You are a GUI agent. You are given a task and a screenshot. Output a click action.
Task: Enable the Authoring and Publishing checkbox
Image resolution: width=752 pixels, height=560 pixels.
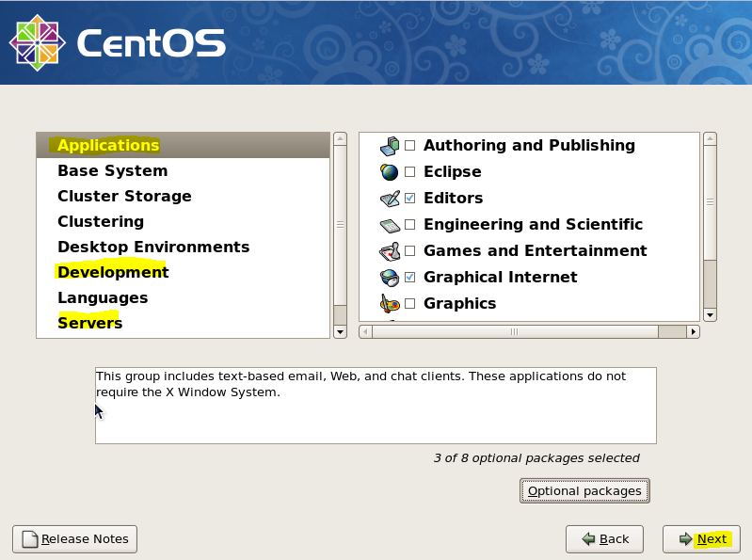tap(410, 145)
